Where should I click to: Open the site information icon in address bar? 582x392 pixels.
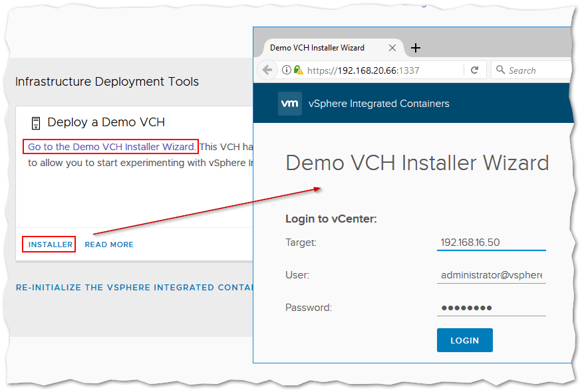coord(286,70)
